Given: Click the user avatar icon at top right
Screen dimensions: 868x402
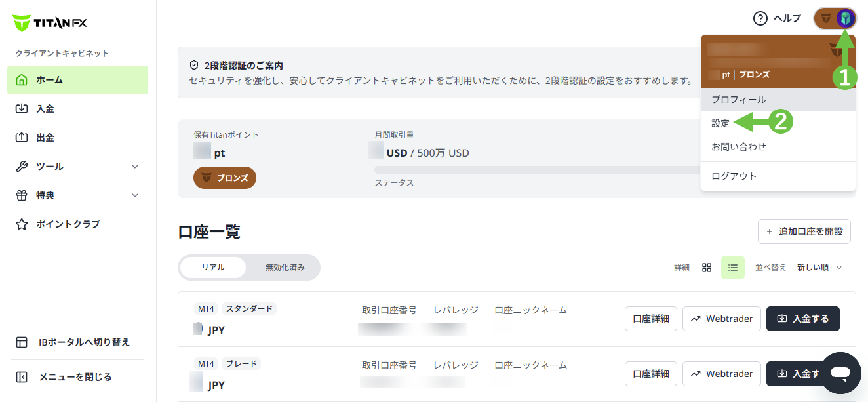Looking at the screenshot, I should coord(846,18).
